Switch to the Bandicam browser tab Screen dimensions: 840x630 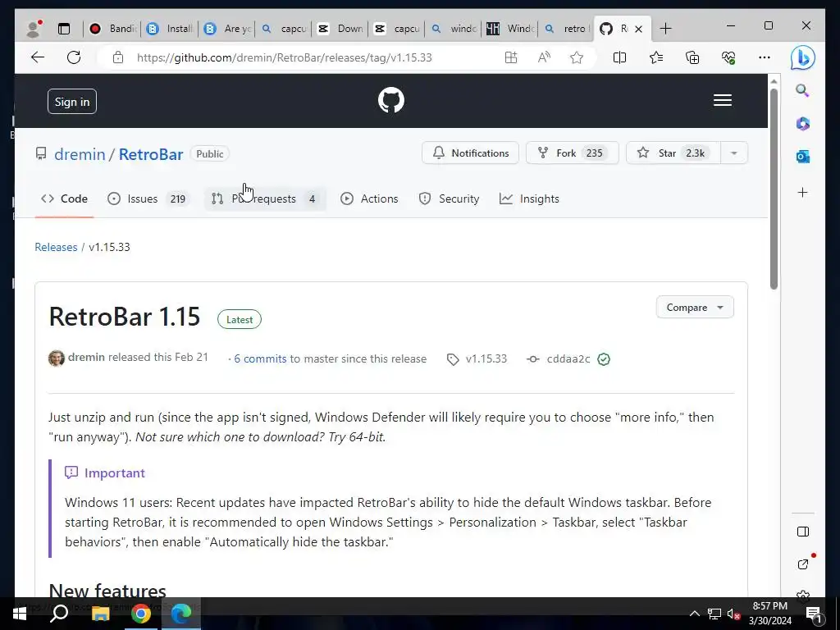[112, 29]
